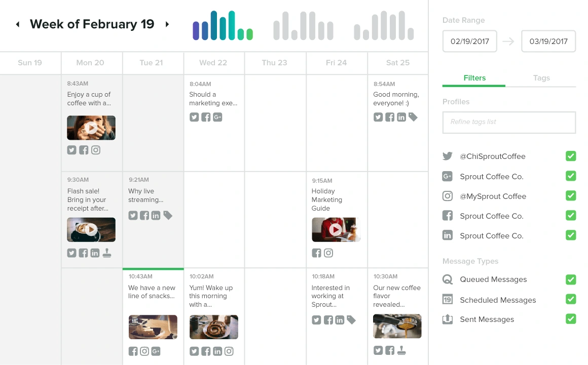The height and width of the screenshot is (365, 588).
Task: Switch to the Tags tab
Action: 541,78
